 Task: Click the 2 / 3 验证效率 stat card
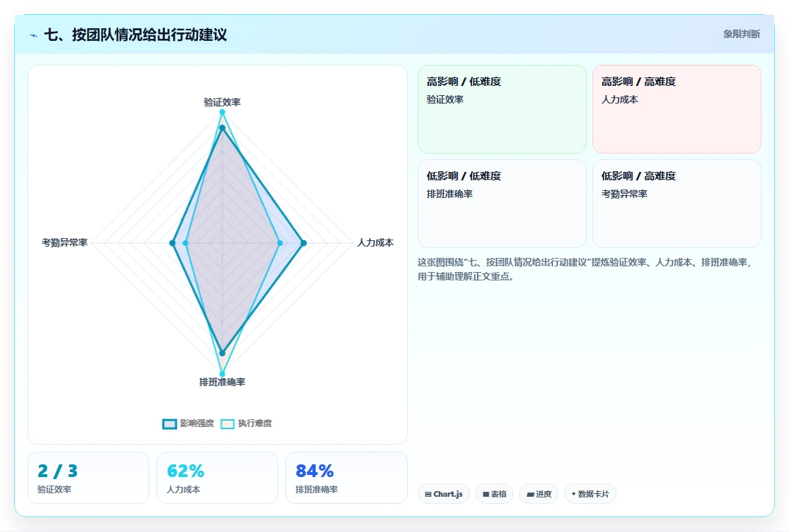[89, 478]
